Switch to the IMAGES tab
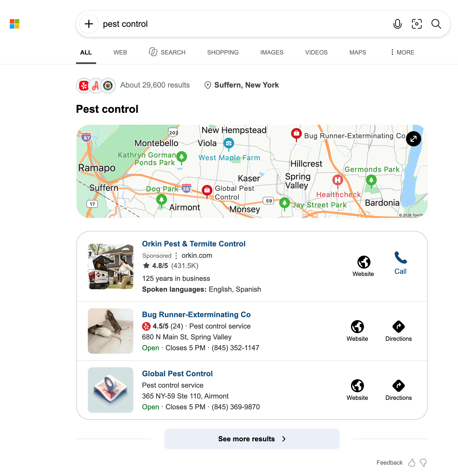The height and width of the screenshot is (476, 458). (x=272, y=52)
